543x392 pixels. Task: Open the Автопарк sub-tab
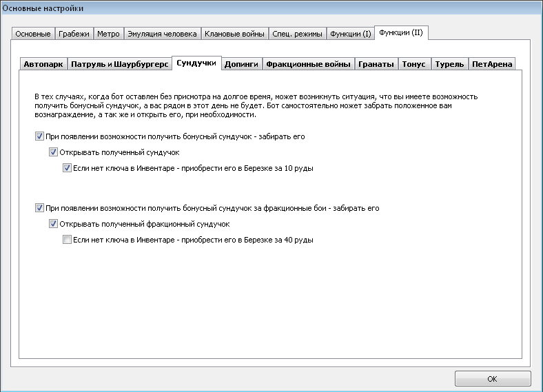tap(43, 64)
